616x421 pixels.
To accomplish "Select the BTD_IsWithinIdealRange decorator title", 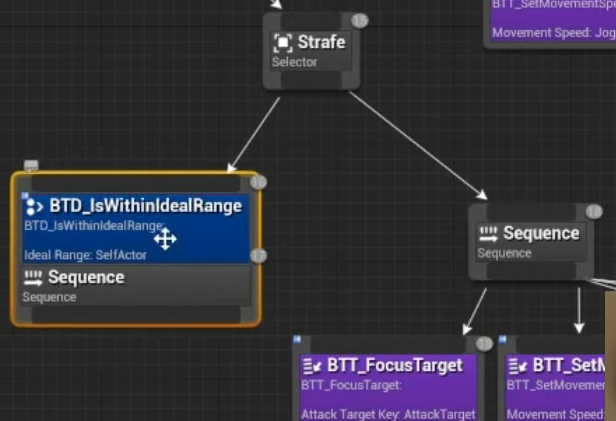I will [x=145, y=206].
